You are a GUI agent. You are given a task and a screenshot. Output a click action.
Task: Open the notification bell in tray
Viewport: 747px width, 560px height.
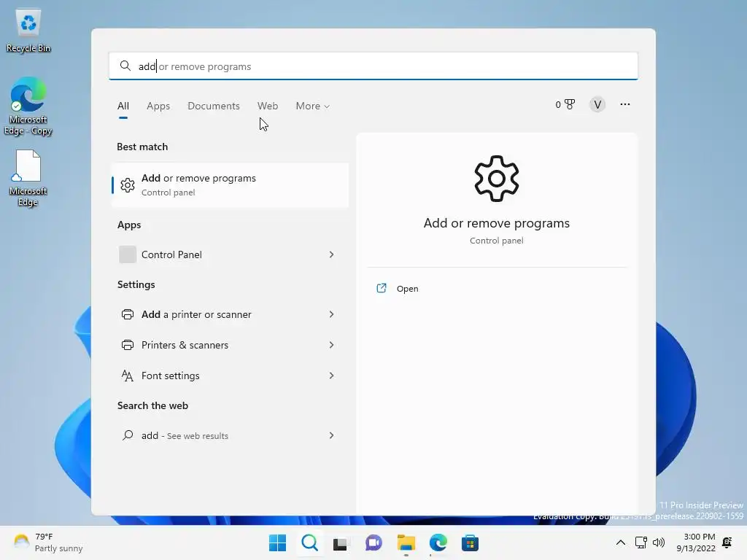point(727,542)
